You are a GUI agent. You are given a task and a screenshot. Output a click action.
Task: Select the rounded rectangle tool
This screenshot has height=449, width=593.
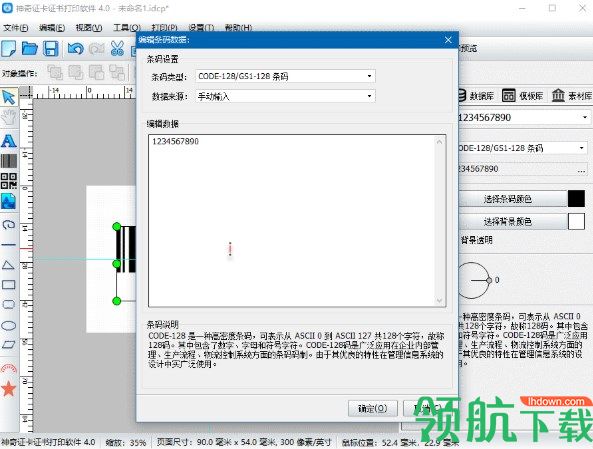tap(9, 305)
